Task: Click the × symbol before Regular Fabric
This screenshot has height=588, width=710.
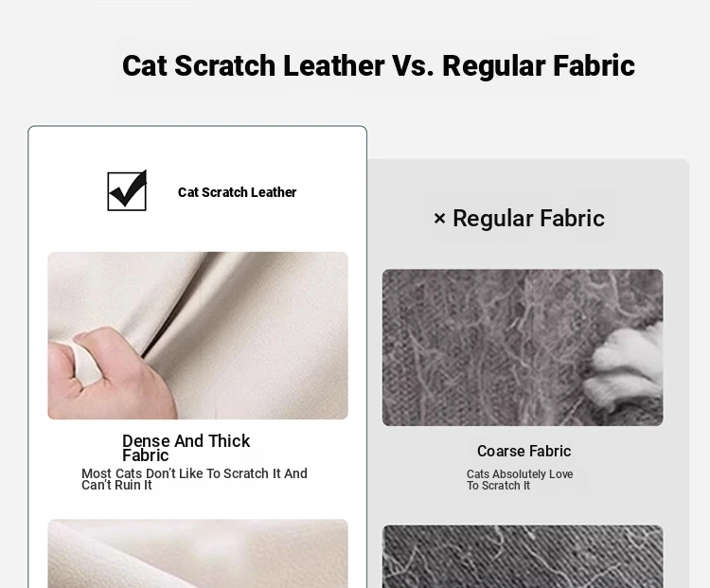Action: (x=439, y=219)
